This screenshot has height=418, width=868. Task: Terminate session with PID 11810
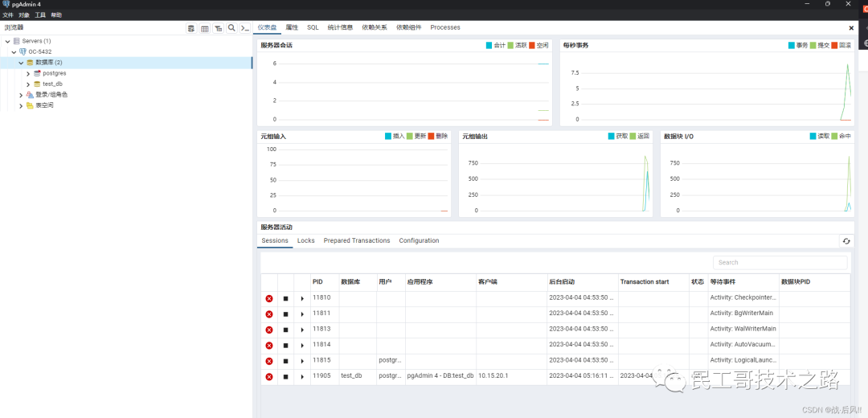click(x=269, y=298)
